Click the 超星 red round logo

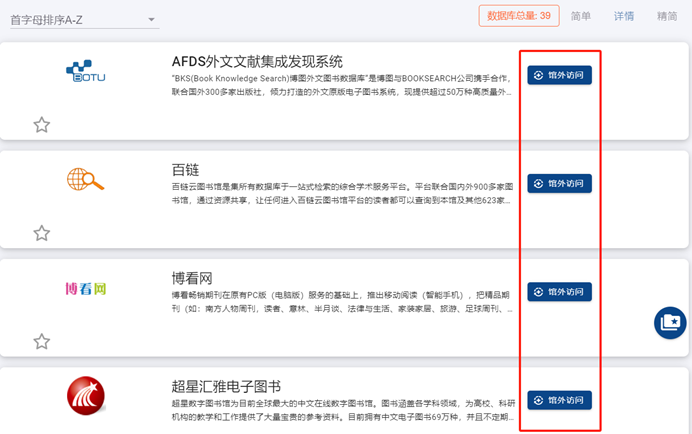[86, 396]
